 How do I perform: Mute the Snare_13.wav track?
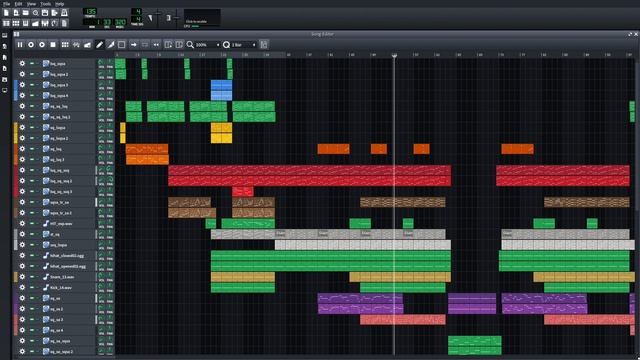pos(32,277)
